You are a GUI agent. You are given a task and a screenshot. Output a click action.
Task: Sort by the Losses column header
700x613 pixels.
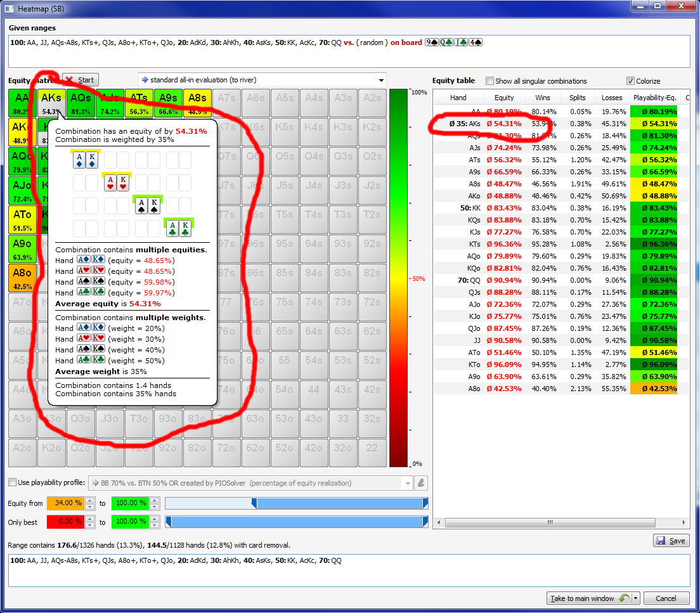coord(612,98)
